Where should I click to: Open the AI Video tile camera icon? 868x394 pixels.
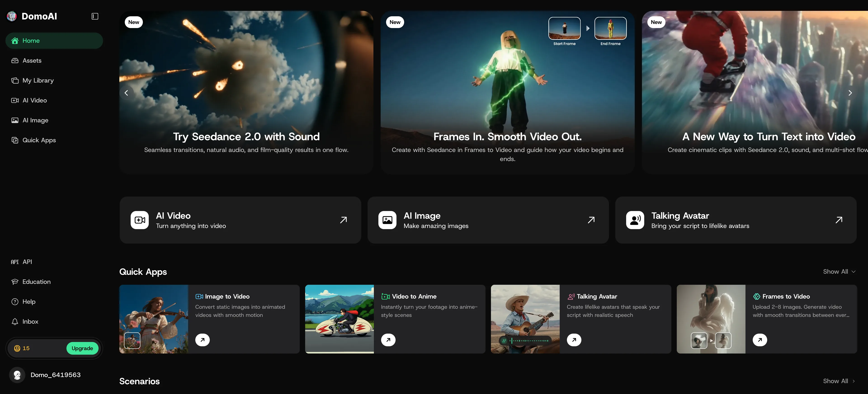pyautogui.click(x=139, y=220)
